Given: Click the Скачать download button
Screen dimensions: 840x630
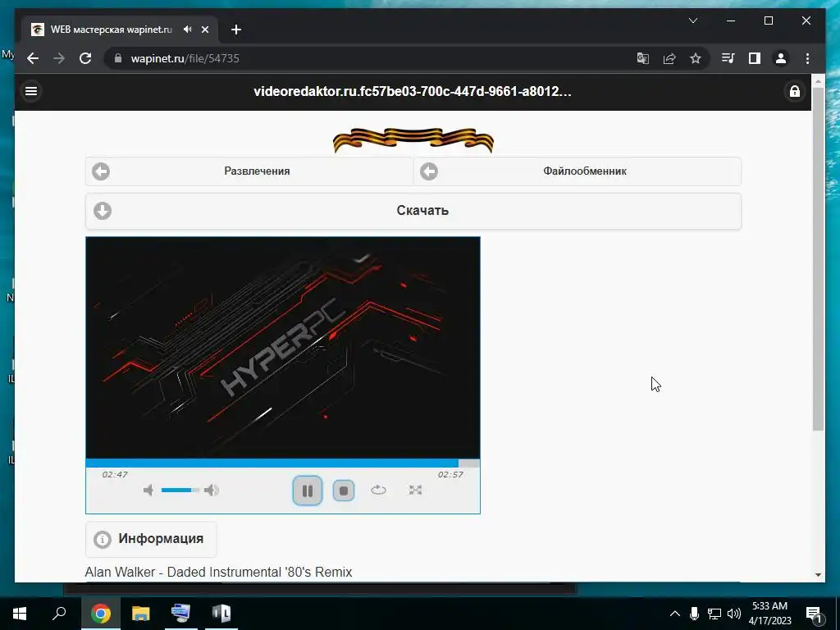Looking at the screenshot, I should (413, 211).
